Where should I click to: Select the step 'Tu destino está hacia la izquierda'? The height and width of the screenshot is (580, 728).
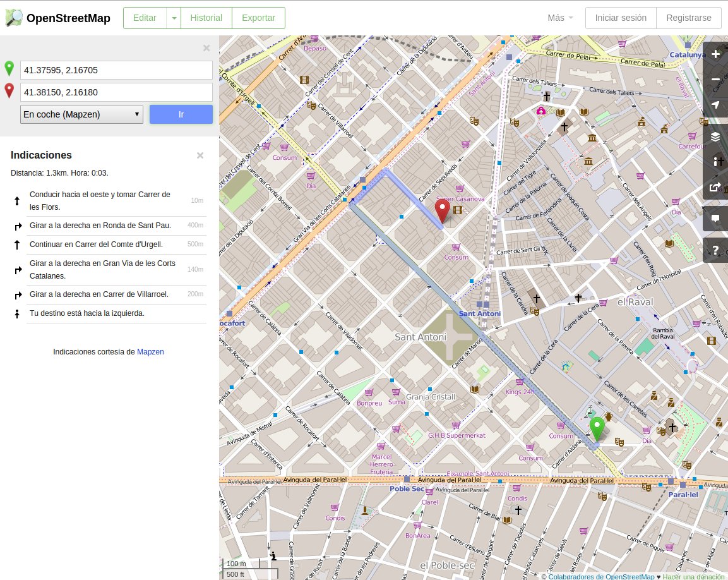coord(108,313)
